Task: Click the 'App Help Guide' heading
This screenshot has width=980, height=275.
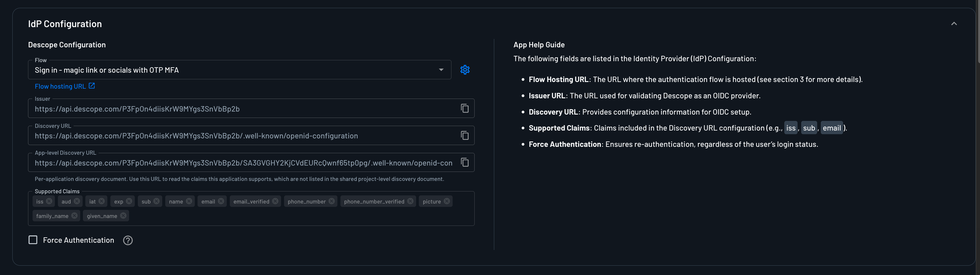Action: pyautogui.click(x=539, y=45)
